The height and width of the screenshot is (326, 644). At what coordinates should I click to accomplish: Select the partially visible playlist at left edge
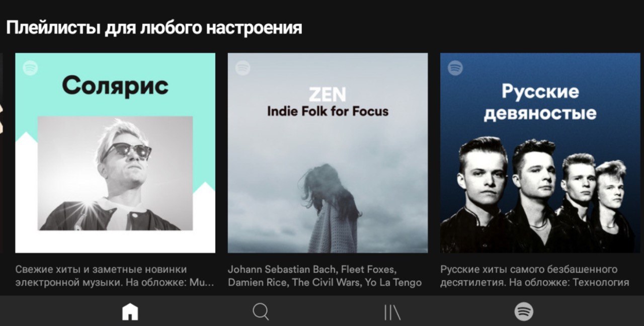[1, 153]
